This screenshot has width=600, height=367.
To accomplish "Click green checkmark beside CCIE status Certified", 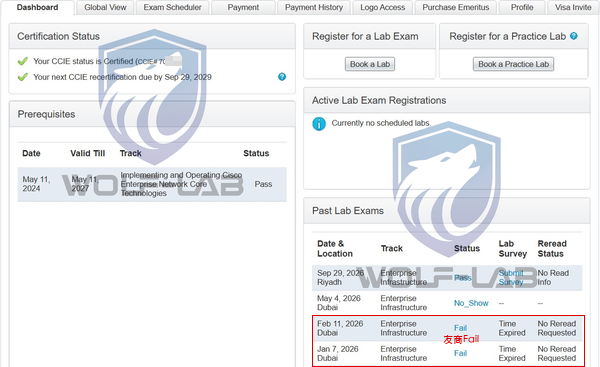I will click(23, 61).
